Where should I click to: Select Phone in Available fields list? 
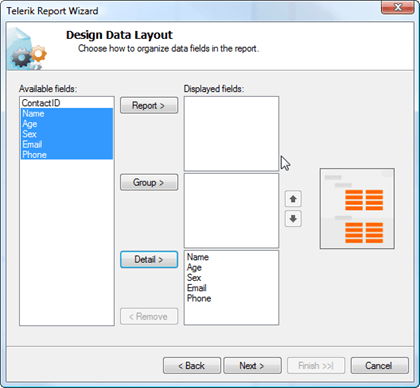[67, 155]
